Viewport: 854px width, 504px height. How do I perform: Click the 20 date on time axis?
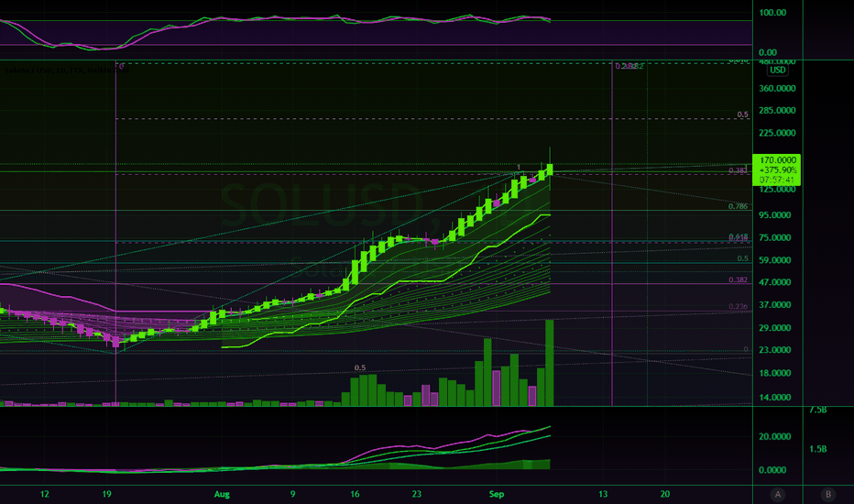[x=665, y=494]
